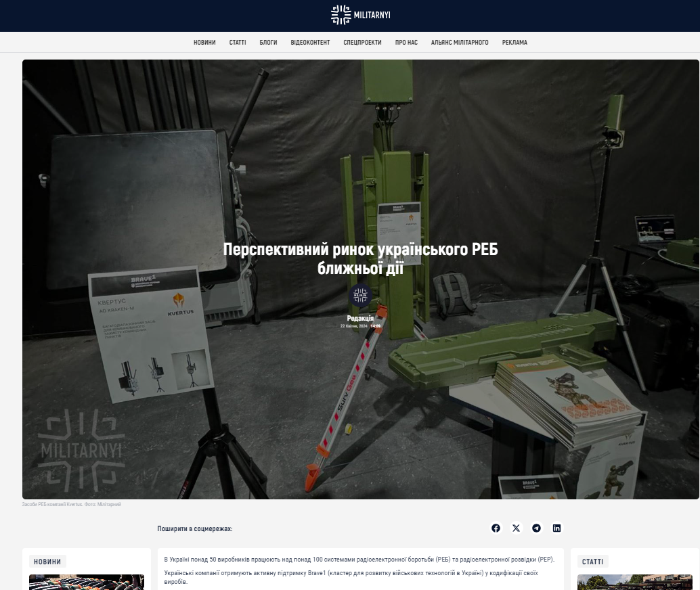Select Спецпроєкти in the navigation
700x590 pixels.
coord(362,43)
